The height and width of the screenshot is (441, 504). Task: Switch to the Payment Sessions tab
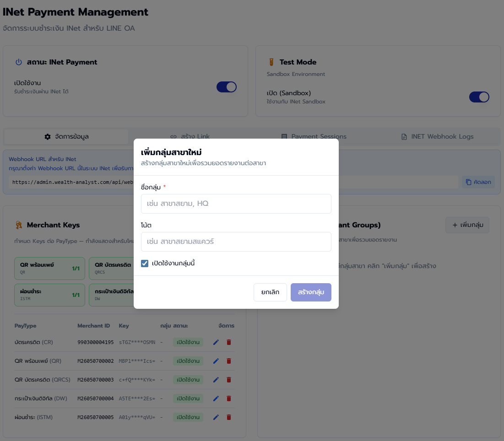[x=314, y=136]
